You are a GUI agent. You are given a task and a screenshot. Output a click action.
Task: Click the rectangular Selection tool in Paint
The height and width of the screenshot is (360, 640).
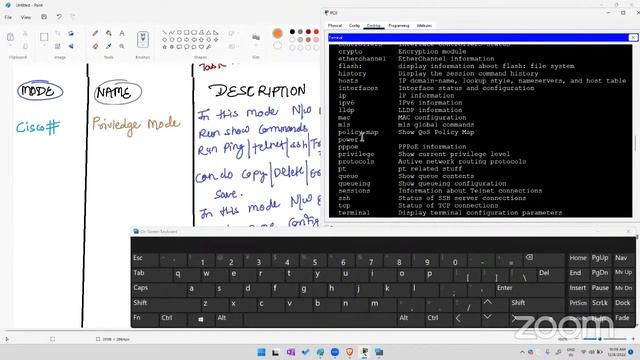coord(44,37)
